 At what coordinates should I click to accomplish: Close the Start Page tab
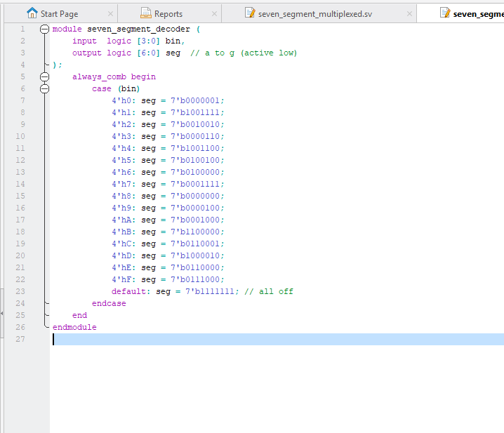[111, 14]
